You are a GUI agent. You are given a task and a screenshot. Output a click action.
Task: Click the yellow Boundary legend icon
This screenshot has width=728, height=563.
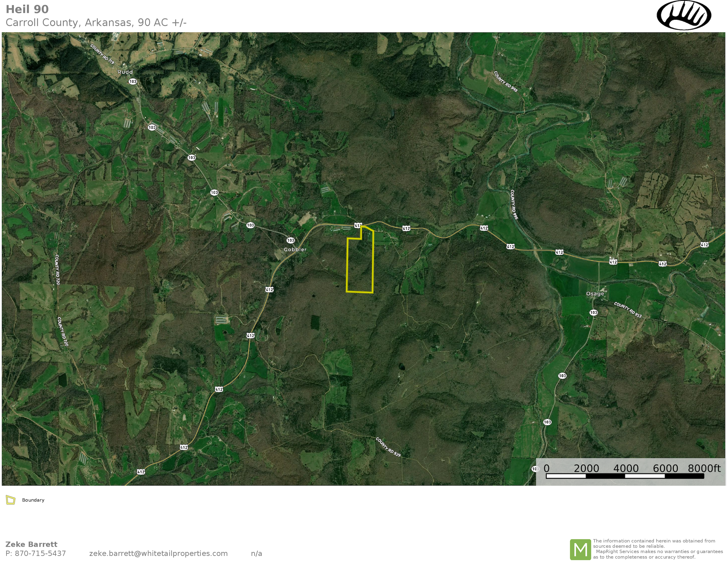11,500
